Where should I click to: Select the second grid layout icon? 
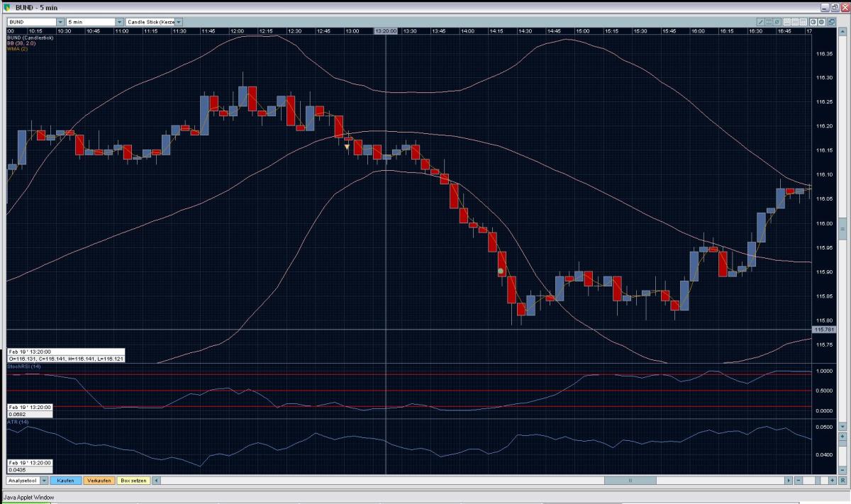click(795, 22)
